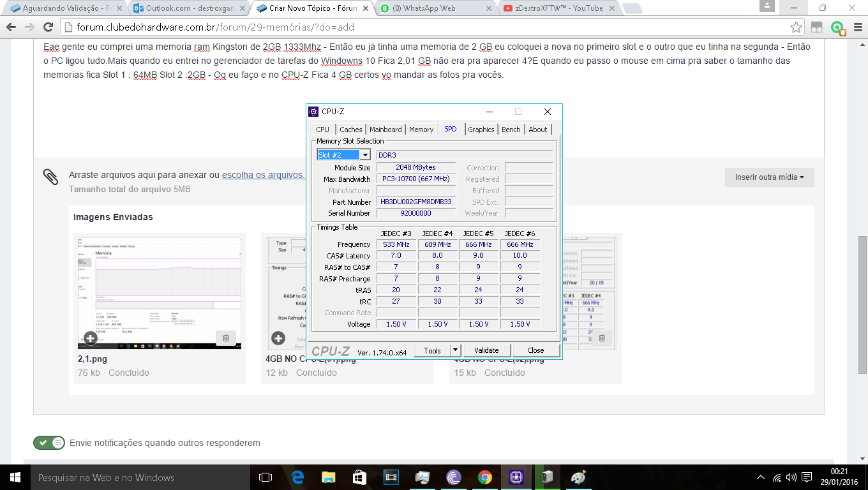Open the About tab in CPU-Z
This screenshot has width=868, height=490.
click(538, 130)
